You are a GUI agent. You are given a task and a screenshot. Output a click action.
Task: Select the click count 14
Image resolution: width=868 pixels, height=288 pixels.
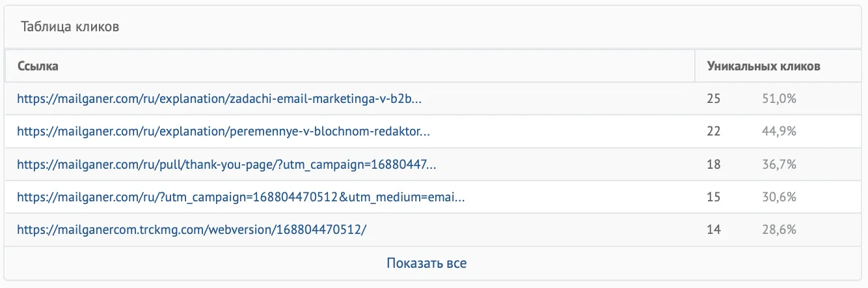point(714,229)
